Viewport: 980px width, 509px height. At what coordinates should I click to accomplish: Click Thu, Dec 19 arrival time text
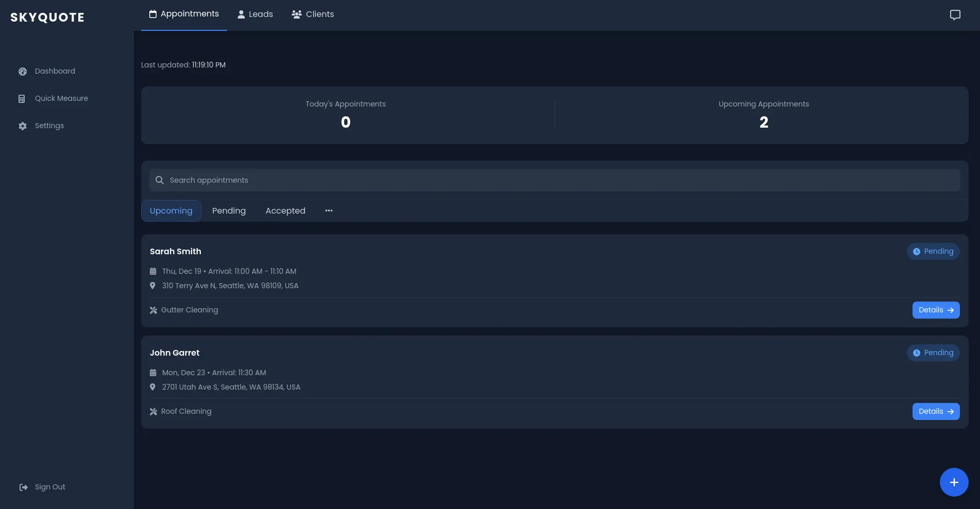(x=229, y=271)
